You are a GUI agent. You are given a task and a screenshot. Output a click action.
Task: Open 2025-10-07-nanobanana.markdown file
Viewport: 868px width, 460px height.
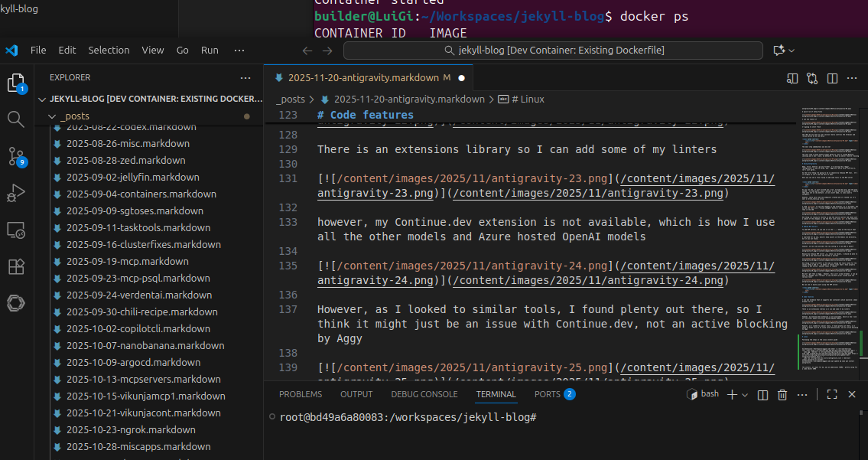(145, 345)
